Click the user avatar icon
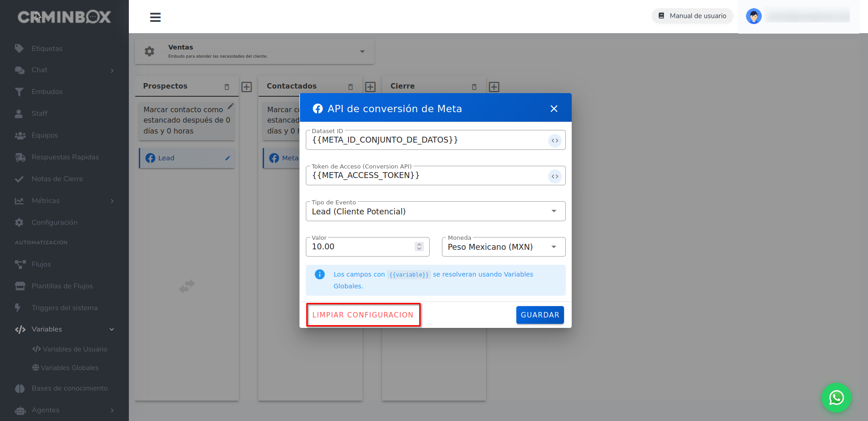The height and width of the screenshot is (421, 868). (754, 16)
